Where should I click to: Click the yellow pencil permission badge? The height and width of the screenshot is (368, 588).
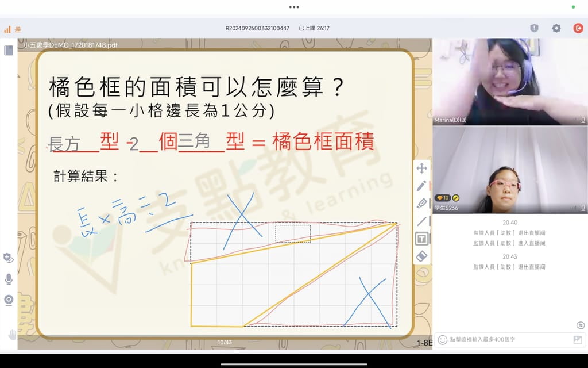pos(455,198)
